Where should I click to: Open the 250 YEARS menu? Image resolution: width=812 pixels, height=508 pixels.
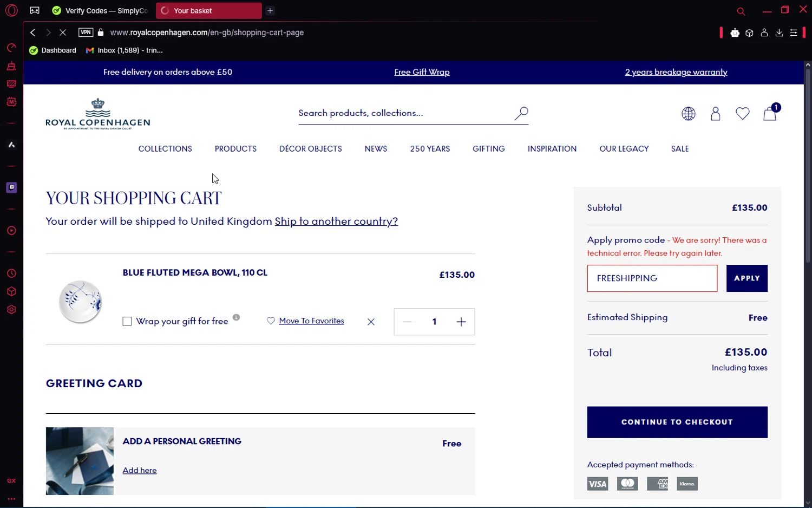430,149
